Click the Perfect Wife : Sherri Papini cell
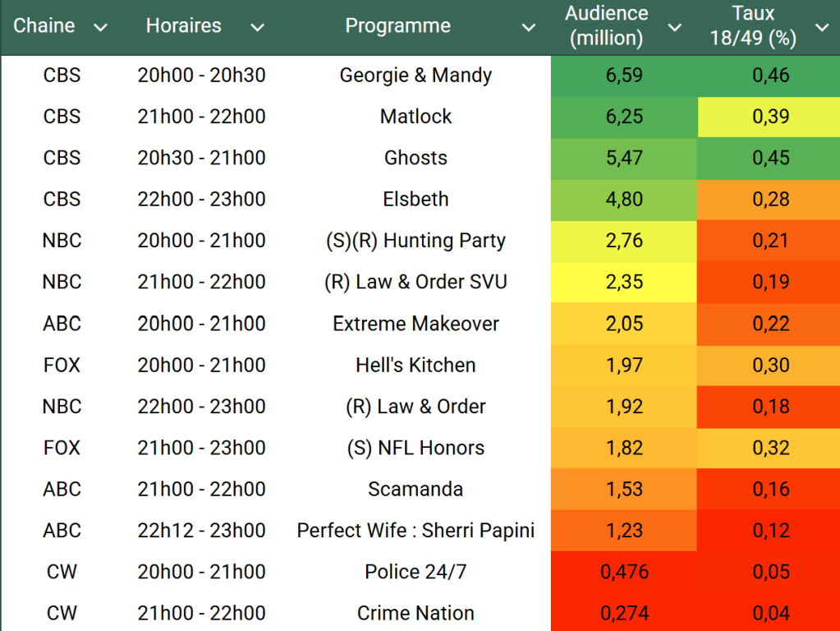The height and width of the screenshot is (631, 840). point(415,531)
